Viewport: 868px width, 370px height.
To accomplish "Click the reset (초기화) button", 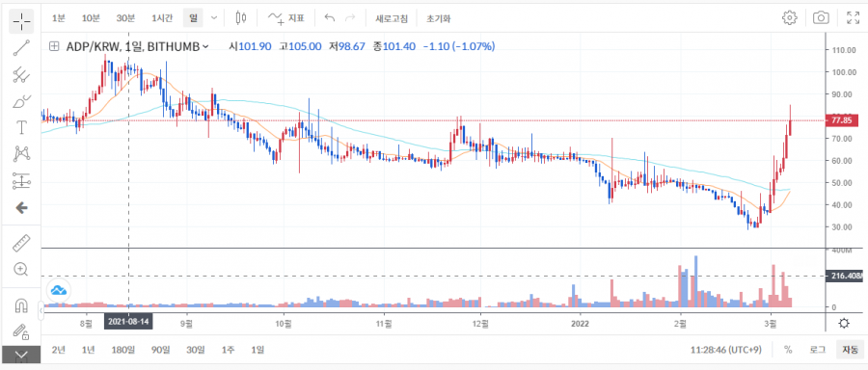I will click(439, 18).
